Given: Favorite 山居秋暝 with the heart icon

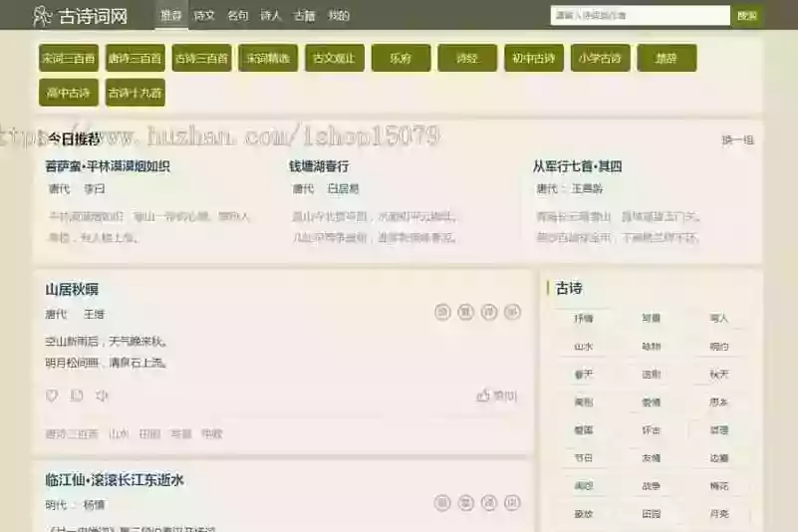Looking at the screenshot, I should pos(52,396).
